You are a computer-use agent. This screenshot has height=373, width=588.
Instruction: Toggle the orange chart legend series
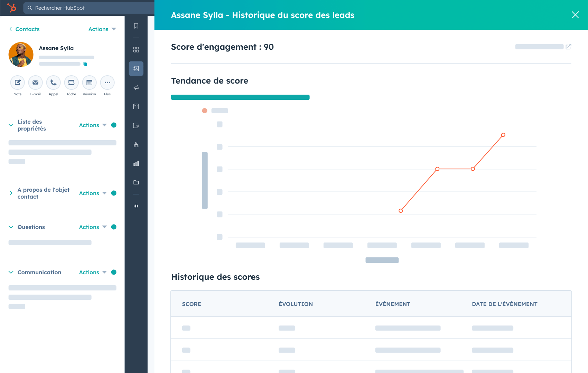pos(205,111)
